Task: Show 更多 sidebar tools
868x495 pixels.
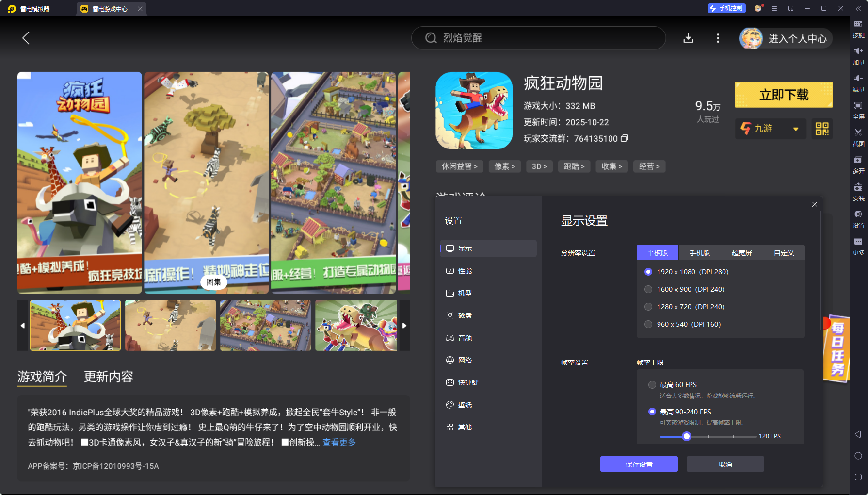Action: [858, 247]
